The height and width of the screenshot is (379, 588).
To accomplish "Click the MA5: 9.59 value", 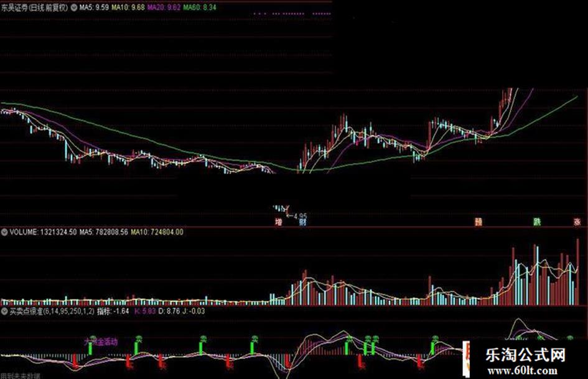I will point(94,7).
